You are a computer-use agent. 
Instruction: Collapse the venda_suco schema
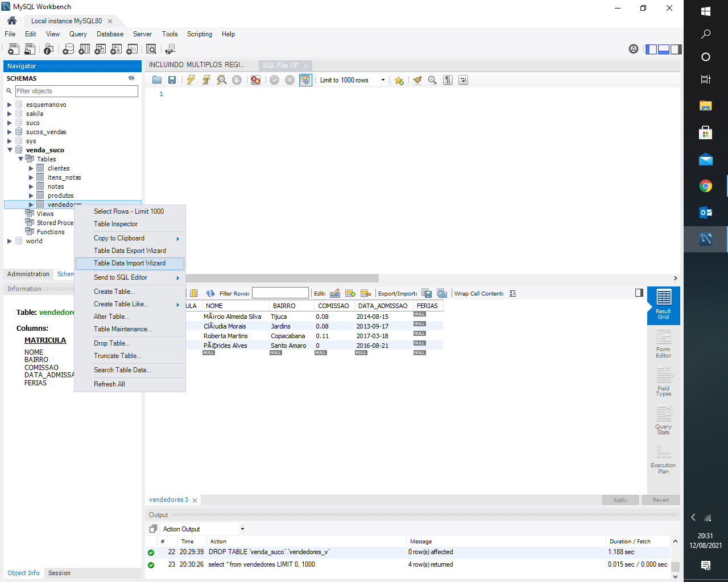(10, 150)
